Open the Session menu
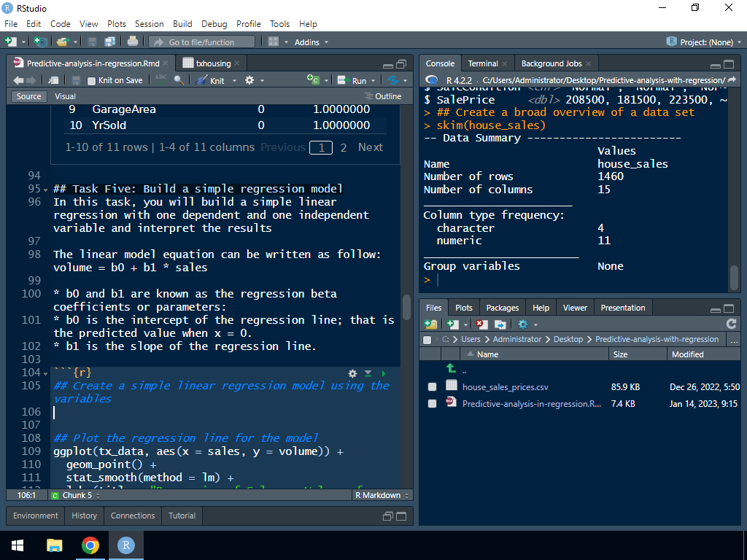The height and width of the screenshot is (560, 747). (x=149, y=24)
